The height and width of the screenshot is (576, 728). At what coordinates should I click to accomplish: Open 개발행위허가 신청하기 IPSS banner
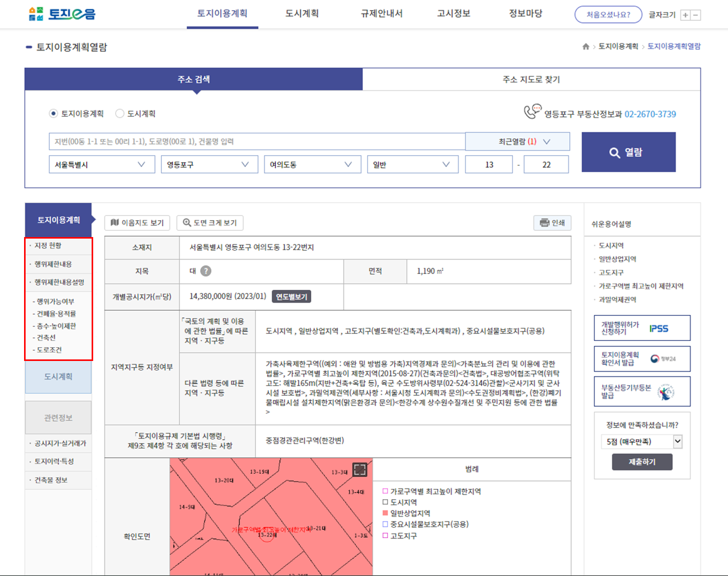coord(642,328)
